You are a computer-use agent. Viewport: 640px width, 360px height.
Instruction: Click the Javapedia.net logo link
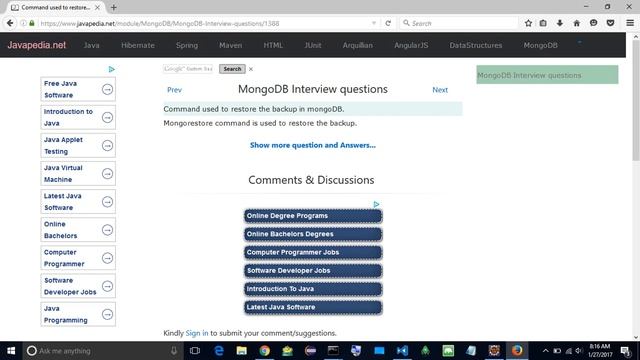point(36,45)
